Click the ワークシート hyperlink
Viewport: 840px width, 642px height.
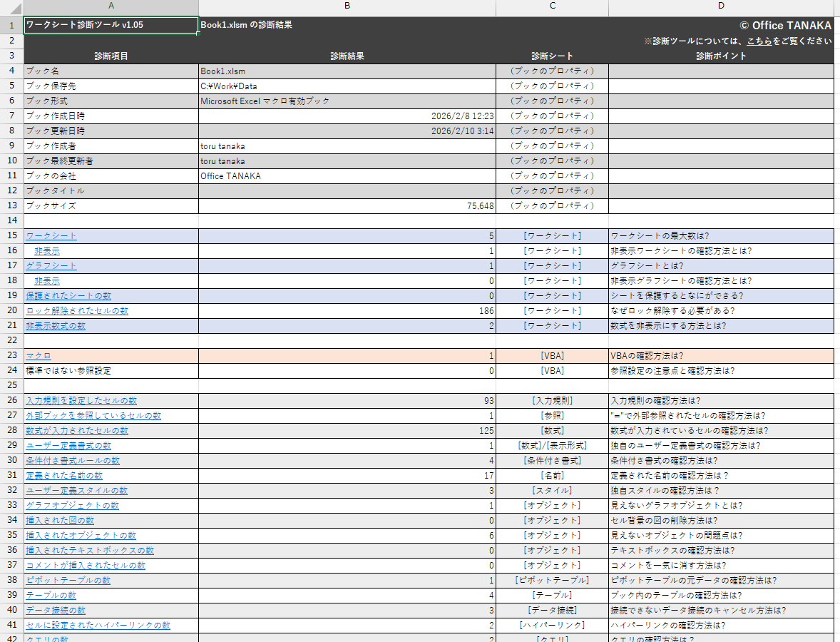[x=51, y=235]
